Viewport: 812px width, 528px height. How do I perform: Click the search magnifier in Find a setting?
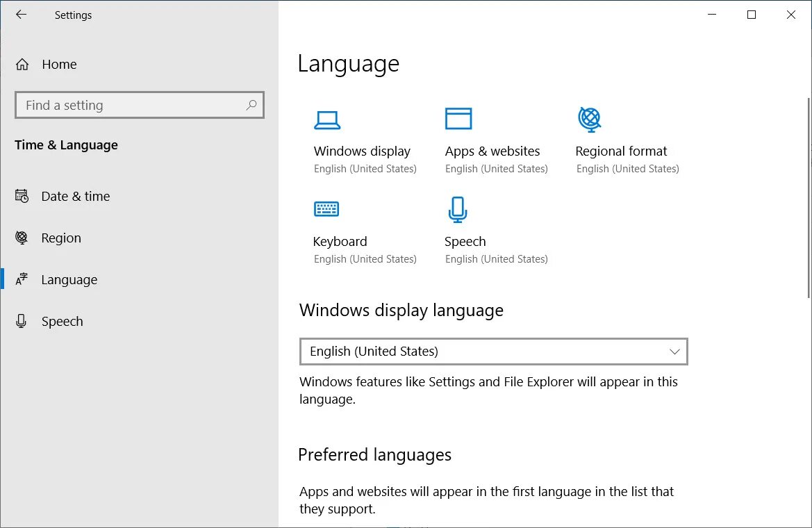tap(251, 105)
